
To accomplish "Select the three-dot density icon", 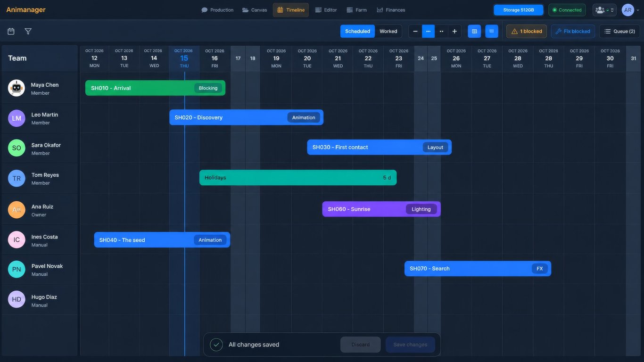I will (428, 31).
